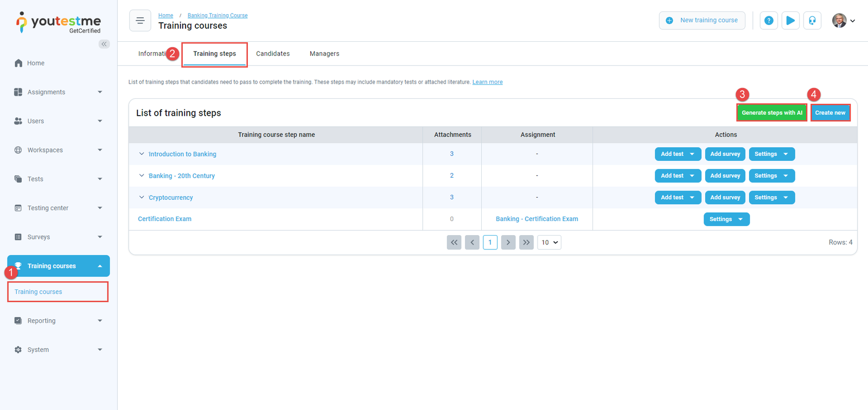Expand the Tests menu arrow
The width and height of the screenshot is (868, 410).
click(x=100, y=179)
